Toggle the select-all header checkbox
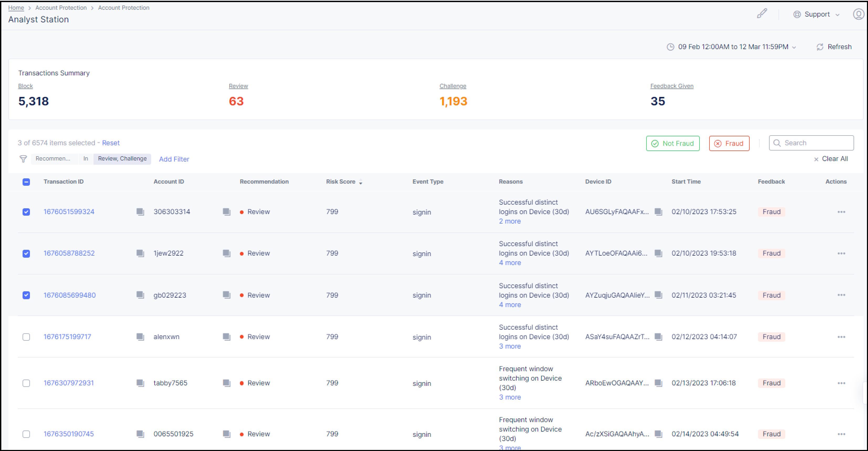The height and width of the screenshot is (451, 868). tap(26, 182)
